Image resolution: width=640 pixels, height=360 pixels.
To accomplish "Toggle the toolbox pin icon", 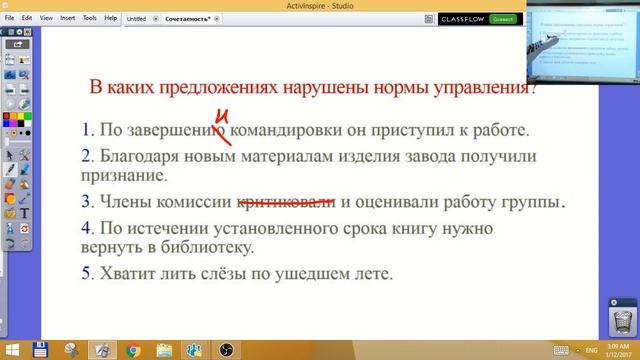I will pyautogui.click(x=27, y=32).
